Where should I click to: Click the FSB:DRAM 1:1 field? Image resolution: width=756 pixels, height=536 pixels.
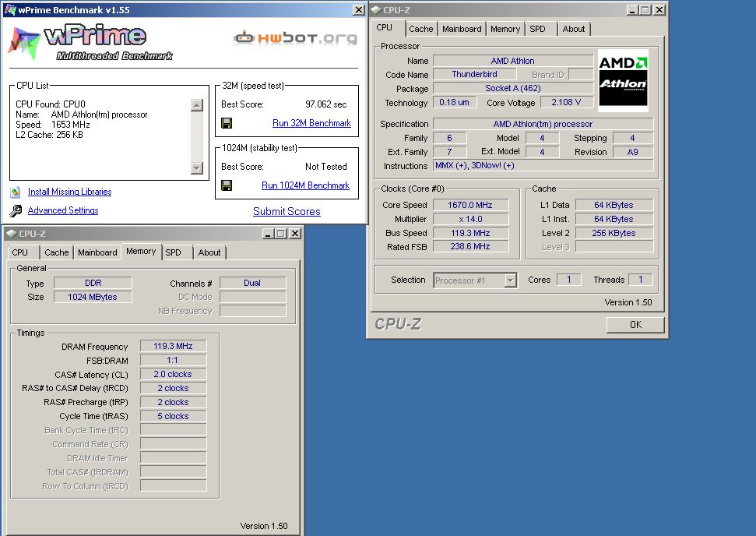(x=173, y=360)
